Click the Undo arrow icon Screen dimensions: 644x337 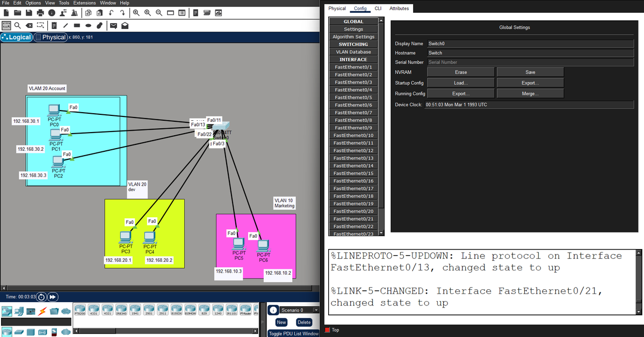pos(111,13)
